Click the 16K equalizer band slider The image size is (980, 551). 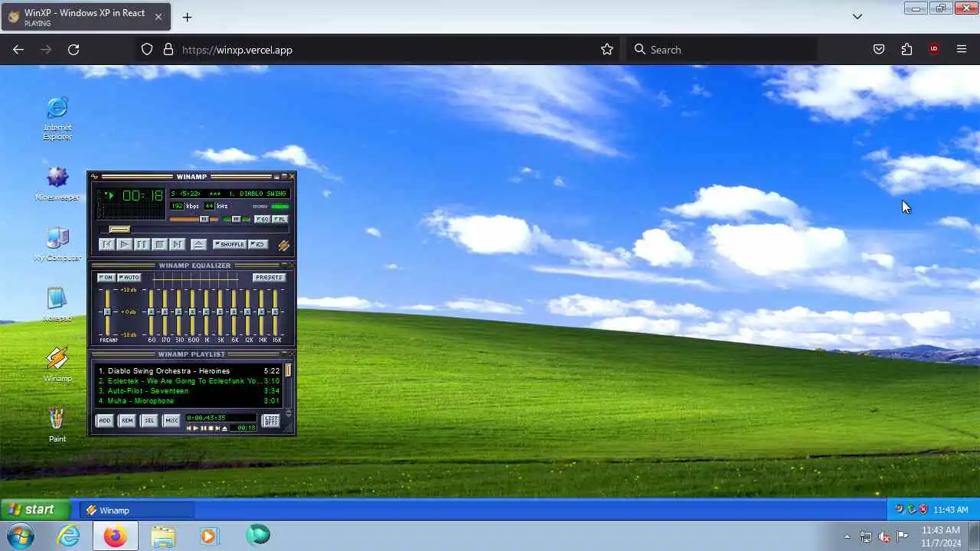coord(275,312)
